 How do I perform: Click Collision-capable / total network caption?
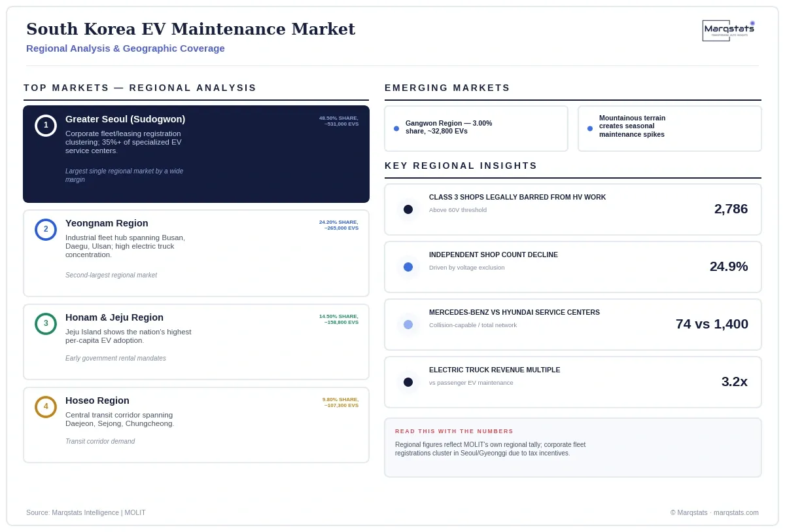click(x=473, y=325)
